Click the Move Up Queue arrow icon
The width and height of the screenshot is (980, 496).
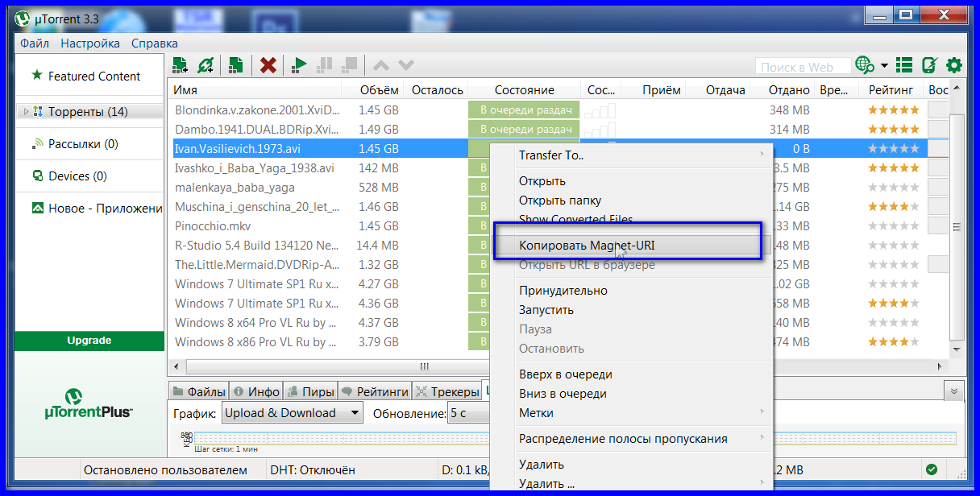pos(380,64)
